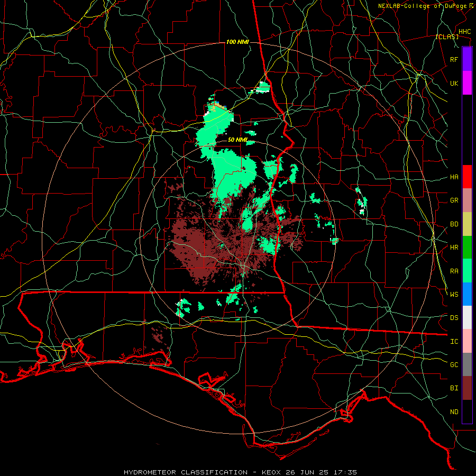Click the [CLAS] units label
The image size is (476, 476).
click(447, 37)
